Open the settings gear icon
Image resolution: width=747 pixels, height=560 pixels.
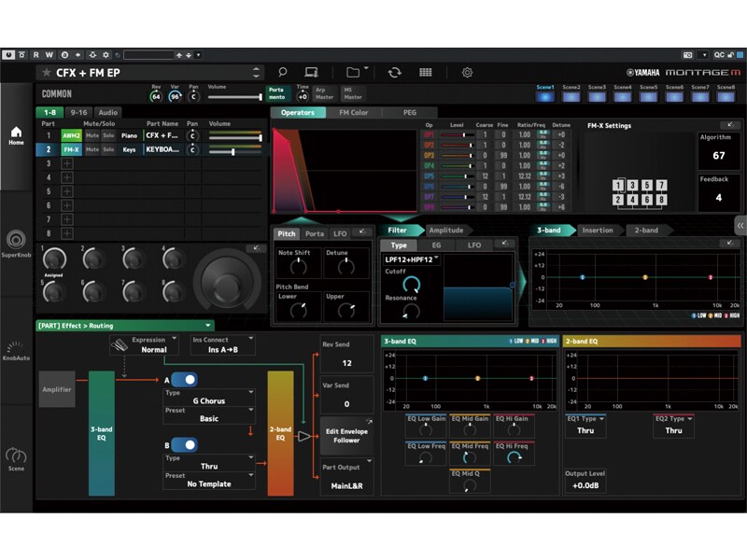click(468, 73)
